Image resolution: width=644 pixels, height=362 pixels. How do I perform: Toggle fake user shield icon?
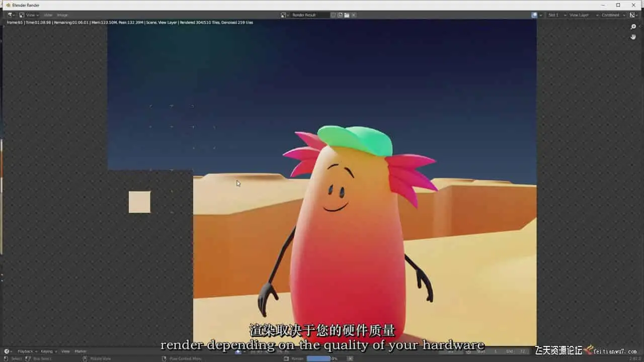pos(334,15)
